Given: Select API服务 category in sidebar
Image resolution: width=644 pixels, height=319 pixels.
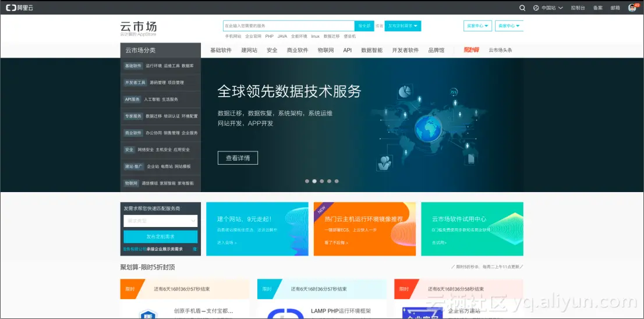Looking at the screenshot, I should (x=132, y=100).
